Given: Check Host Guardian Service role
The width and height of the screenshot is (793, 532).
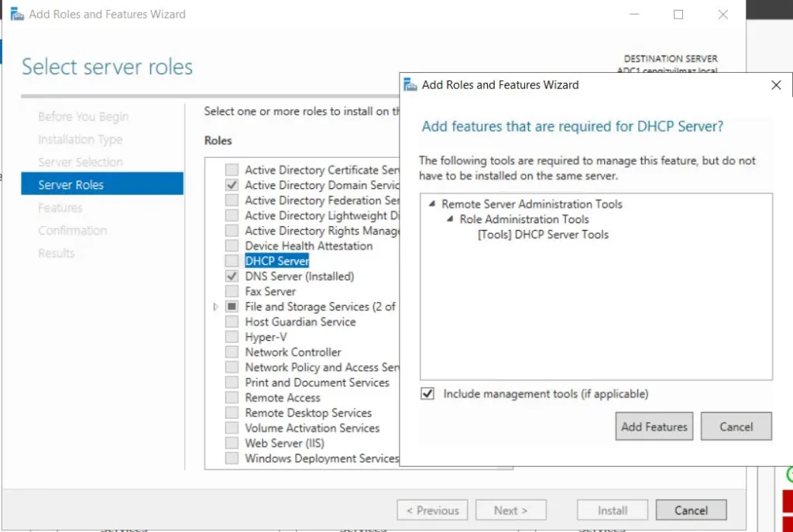Looking at the screenshot, I should coord(232,321).
